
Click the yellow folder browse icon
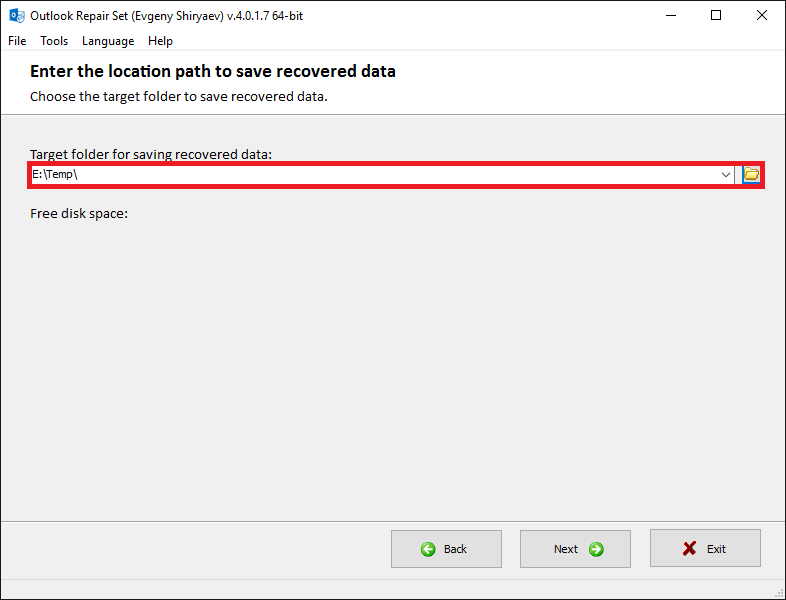(x=751, y=174)
